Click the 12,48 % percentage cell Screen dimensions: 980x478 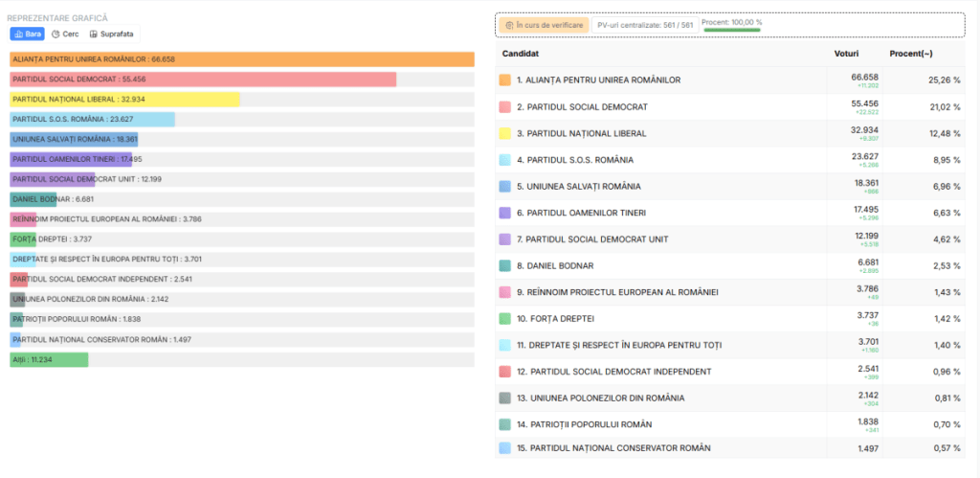pyautogui.click(x=945, y=133)
